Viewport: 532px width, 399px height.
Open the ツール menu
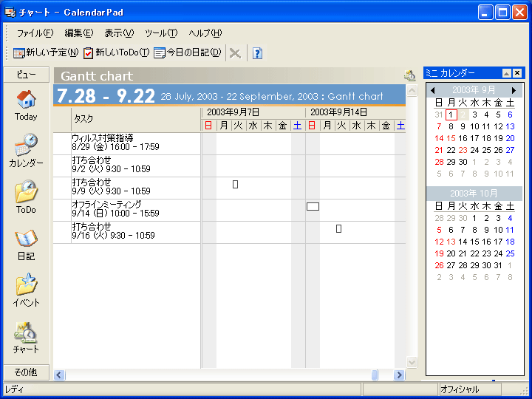click(161, 33)
